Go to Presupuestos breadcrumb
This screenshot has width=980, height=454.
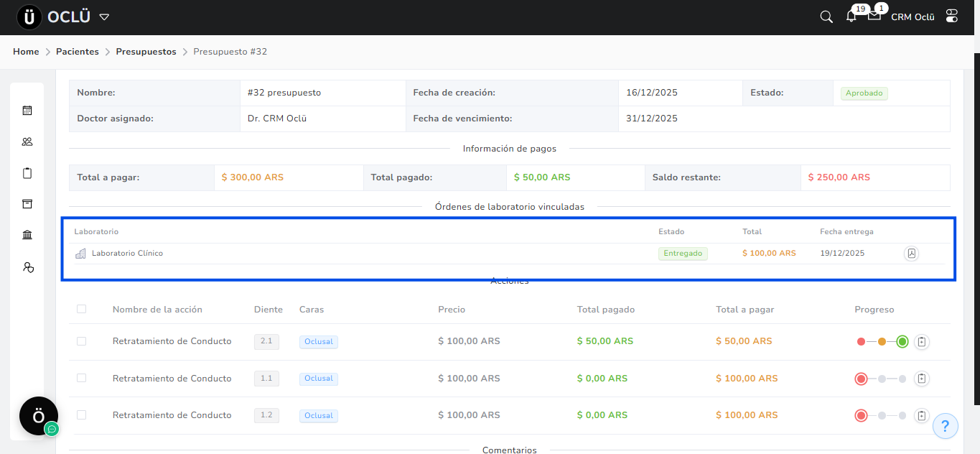[x=146, y=52]
